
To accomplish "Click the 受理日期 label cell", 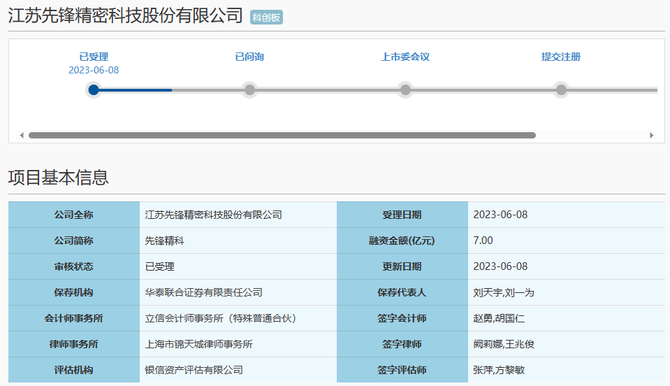I will (x=402, y=215).
